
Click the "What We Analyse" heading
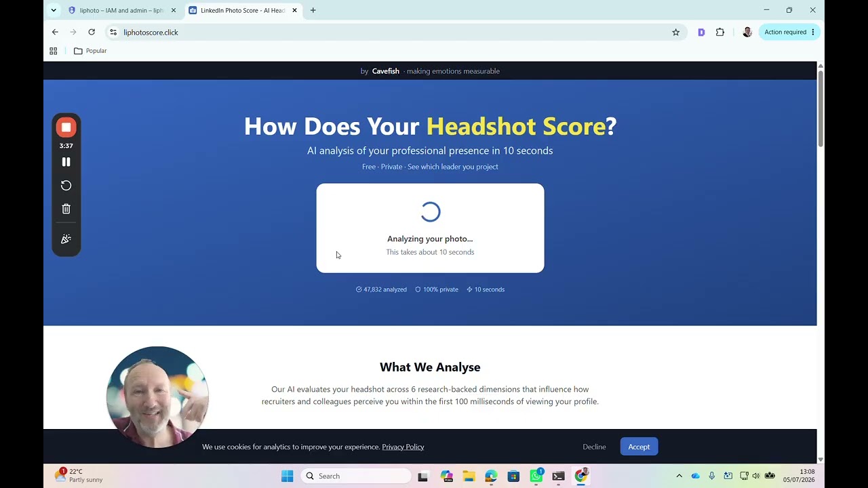pyautogui.click(x=430, y=367)
